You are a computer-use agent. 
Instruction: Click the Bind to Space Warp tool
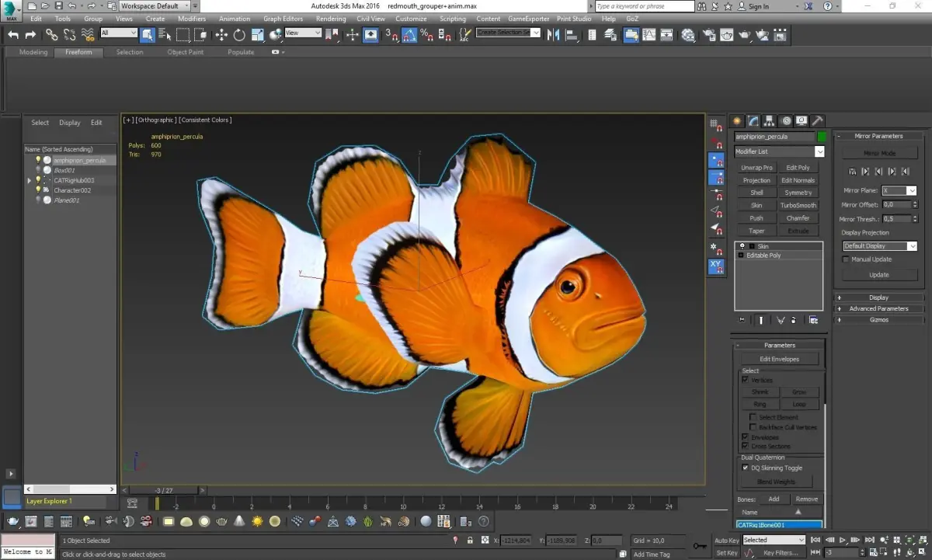pos(87,35)
